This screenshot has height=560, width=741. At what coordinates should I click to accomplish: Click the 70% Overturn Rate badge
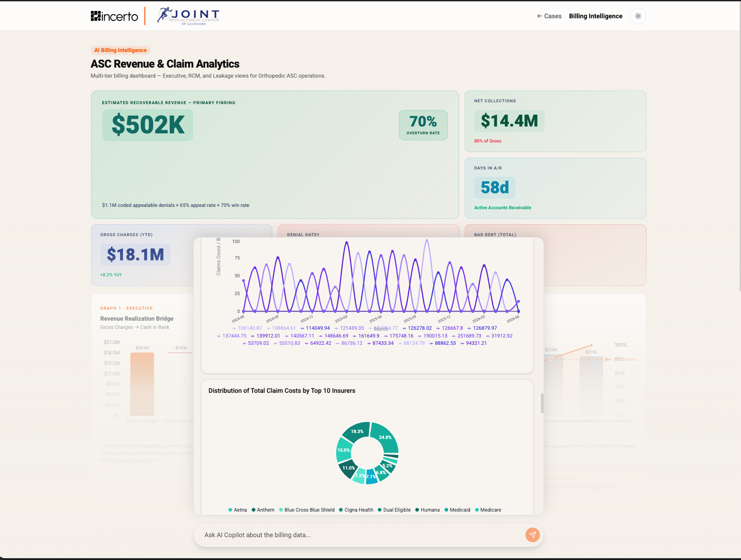coord(423,125)
